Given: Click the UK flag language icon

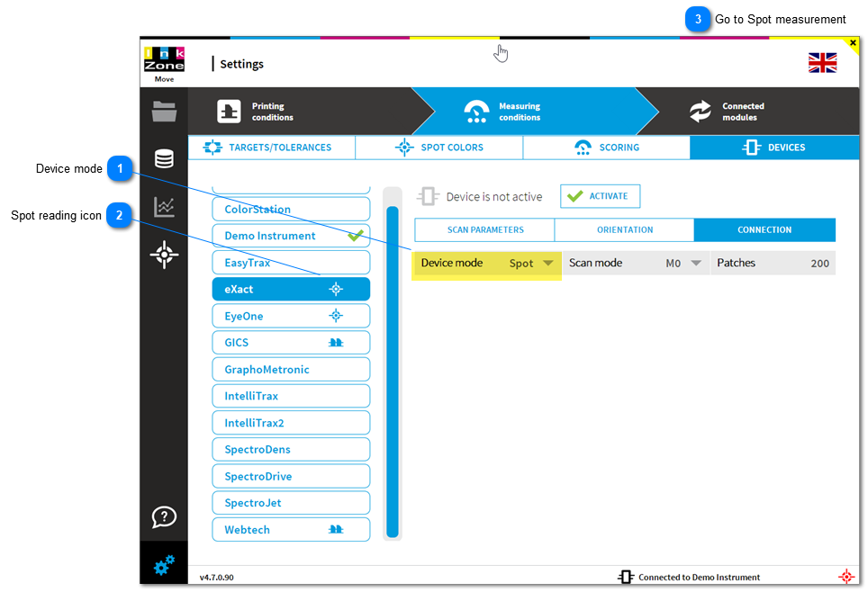Looking at the screenshot, I should (822, 63).
